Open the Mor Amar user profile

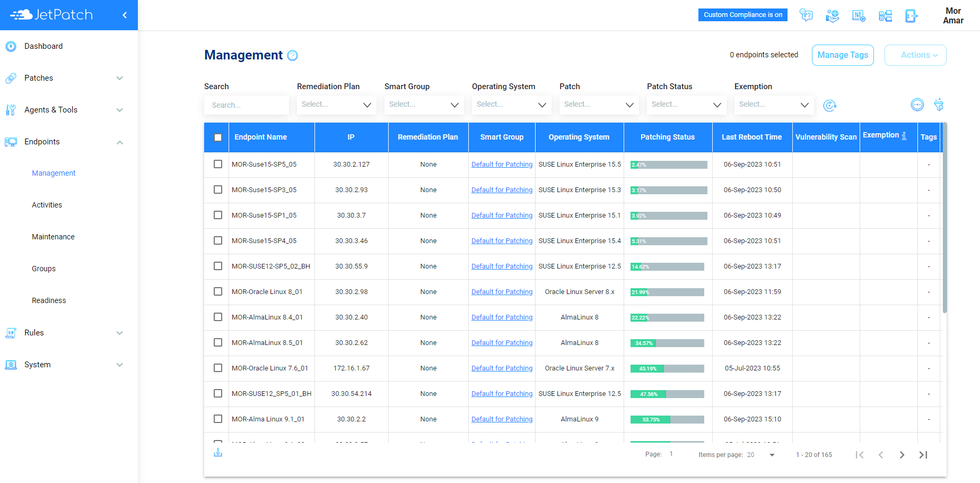click(x=953, y=15)
